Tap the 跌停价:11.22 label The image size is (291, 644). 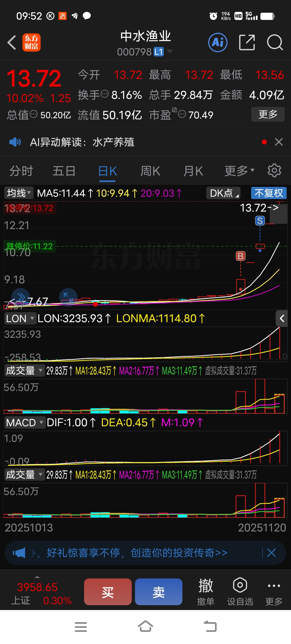[30, 246]
